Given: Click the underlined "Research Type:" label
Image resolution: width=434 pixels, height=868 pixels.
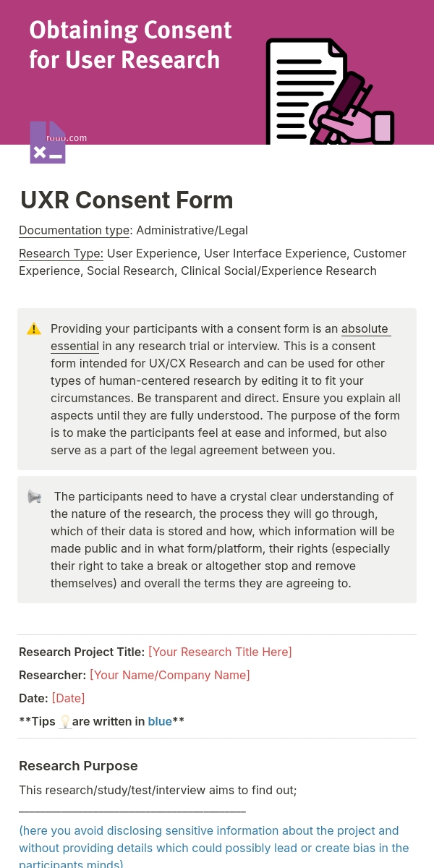Looking at the screenshot, I should (x=61, y=254).
